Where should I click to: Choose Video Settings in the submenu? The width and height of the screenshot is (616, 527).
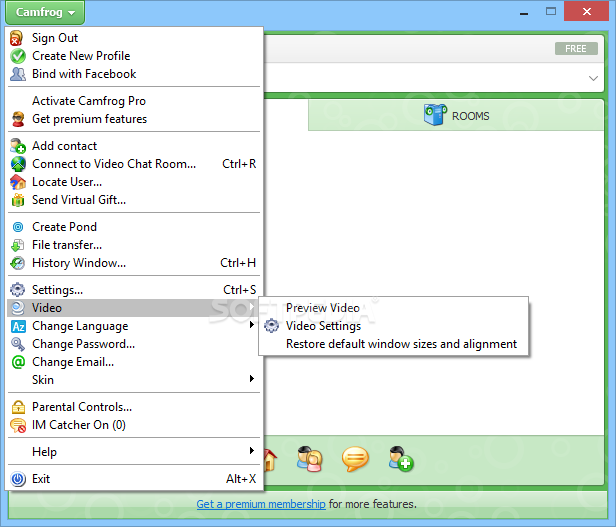coord(323,326)
